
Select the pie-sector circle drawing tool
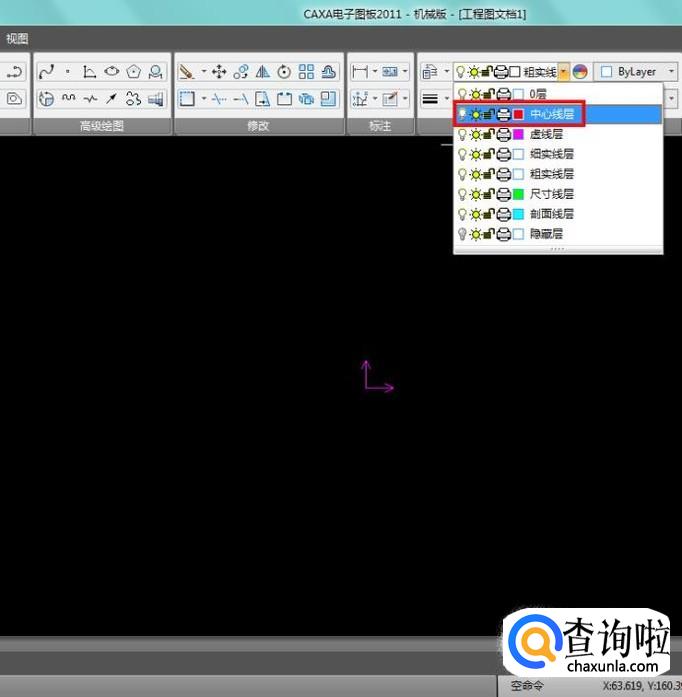(x=46, y=98)
